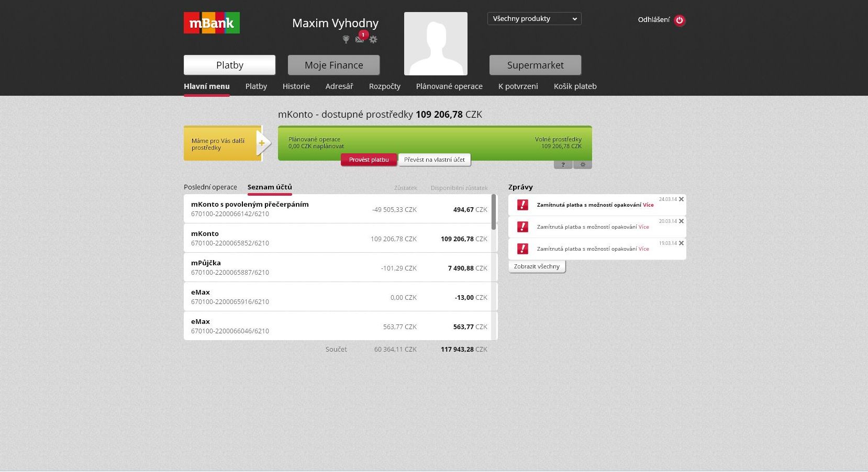Click the red exclamation icon of 20.03.14 message
The height and width of the screenshot is (472, 868).
coord(522,227)
